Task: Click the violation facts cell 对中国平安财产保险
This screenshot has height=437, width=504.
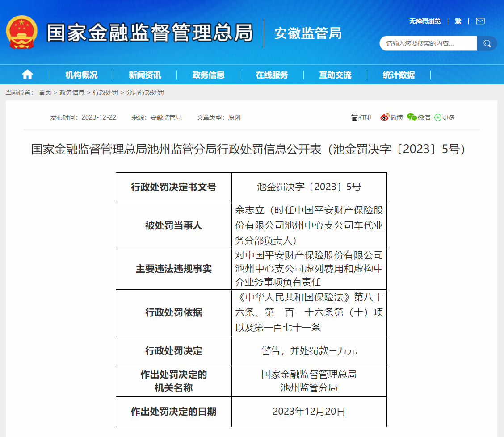Action: pos(309,269)
